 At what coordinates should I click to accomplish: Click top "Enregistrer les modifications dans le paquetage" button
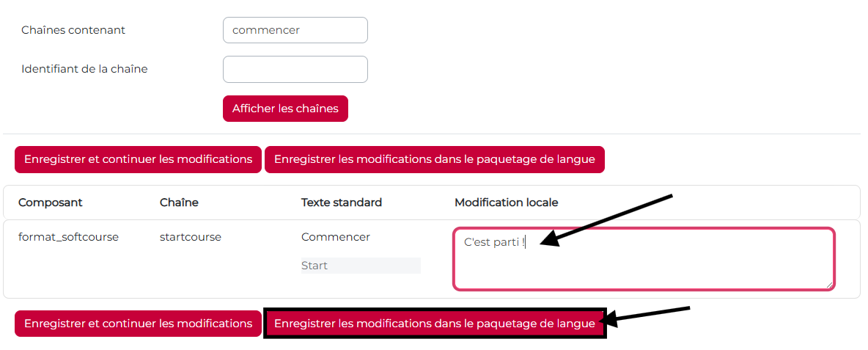pyautogui.click(x=434, y=159)
